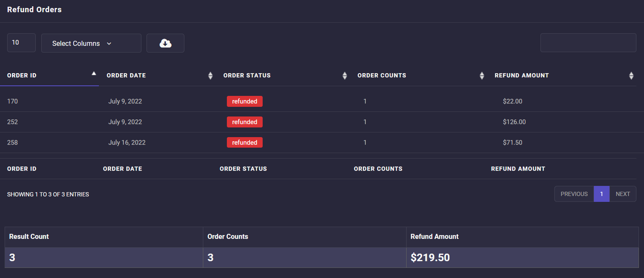Image resolution: width=644 pixels, height=278 pixels.
Task: Click Order ID ascending sort arrow
Action: pyautogui.click(x=94, y=74)
